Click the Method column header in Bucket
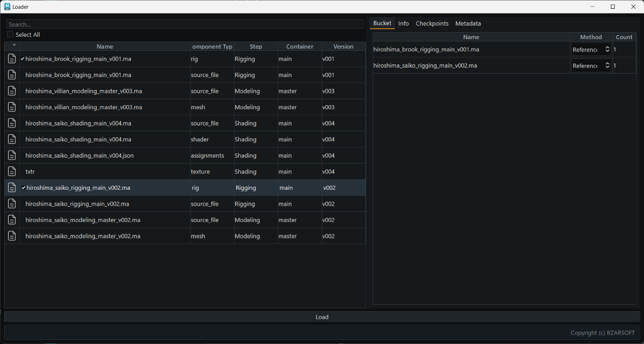 tap(591, 37)
